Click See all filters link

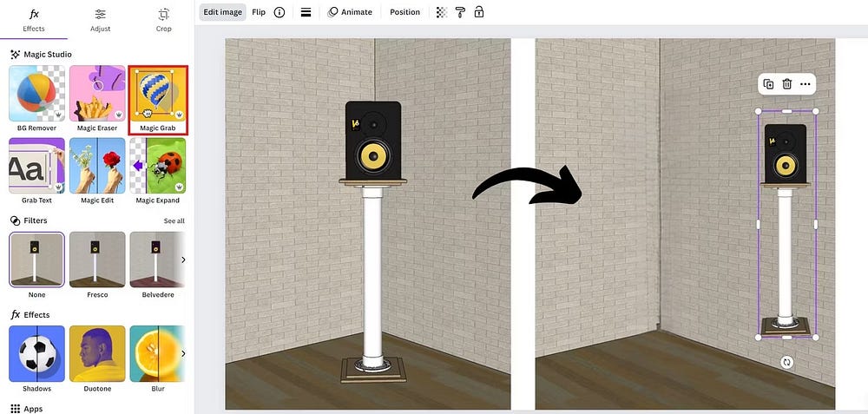(174, 220)
